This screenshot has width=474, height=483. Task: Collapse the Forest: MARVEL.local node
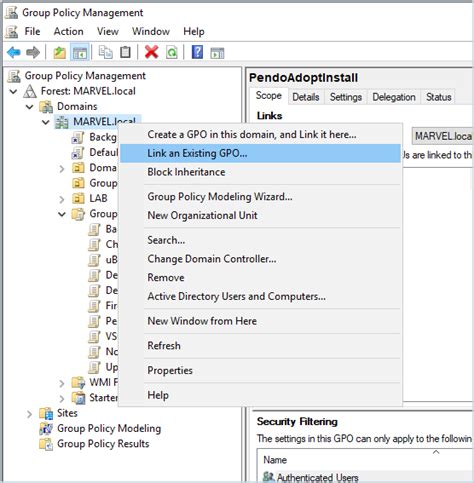tap(13, 91)
